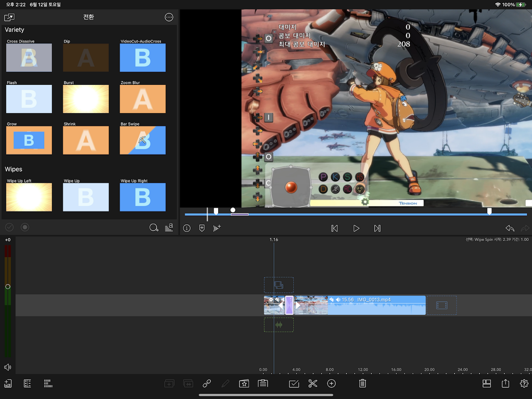
Task: Open the add plus-circle menu
Action: [x=331, y=384]
